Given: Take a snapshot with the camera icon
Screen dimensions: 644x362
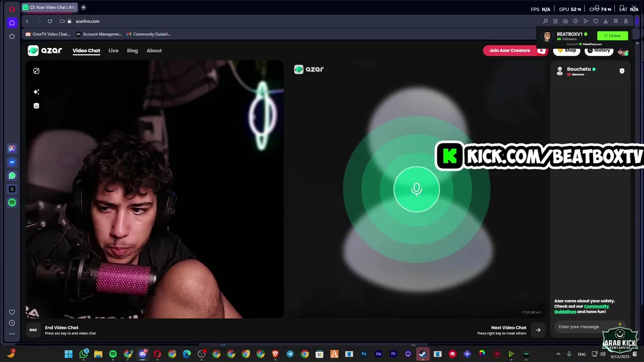Looking at the screenshot, I should 566,21.
